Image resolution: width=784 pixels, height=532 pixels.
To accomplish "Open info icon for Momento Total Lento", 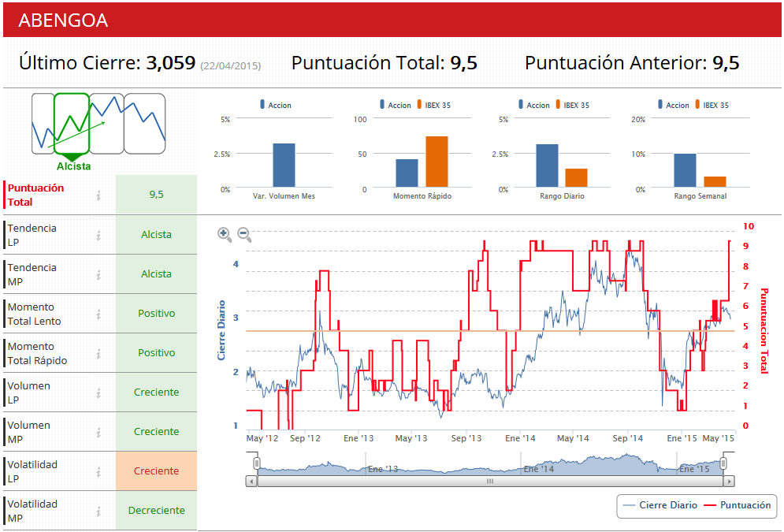I will 98,314.
